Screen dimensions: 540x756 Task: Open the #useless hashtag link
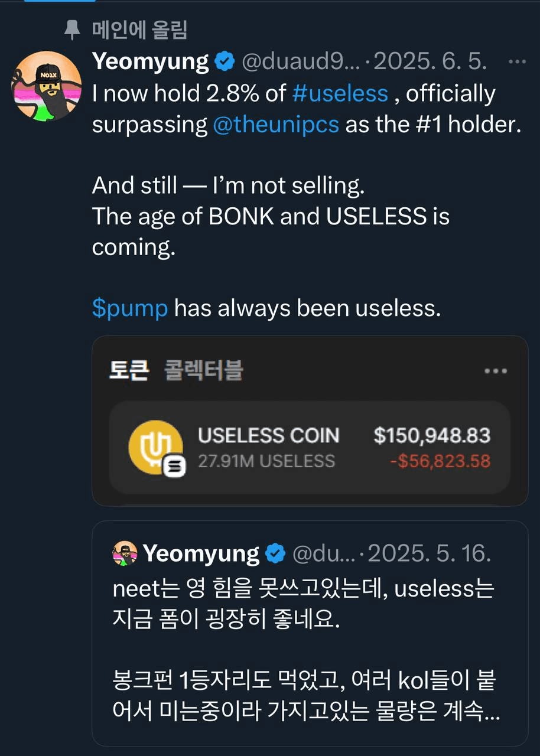pos(340,93)
